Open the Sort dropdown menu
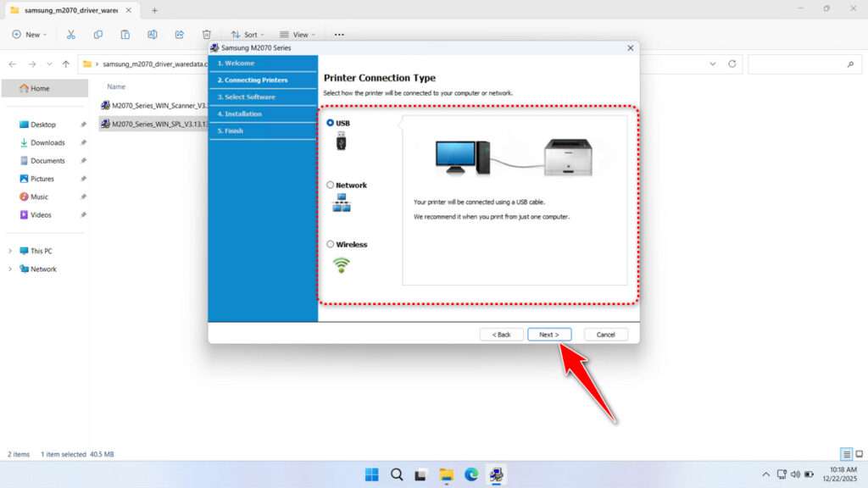 (x=248, y=34)
